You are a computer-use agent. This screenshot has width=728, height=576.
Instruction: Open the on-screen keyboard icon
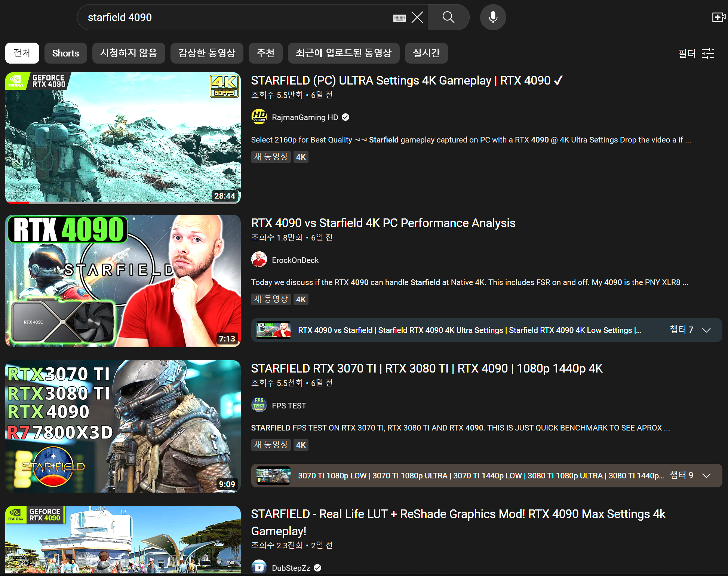pyautogui.click(x=399, y=18)
